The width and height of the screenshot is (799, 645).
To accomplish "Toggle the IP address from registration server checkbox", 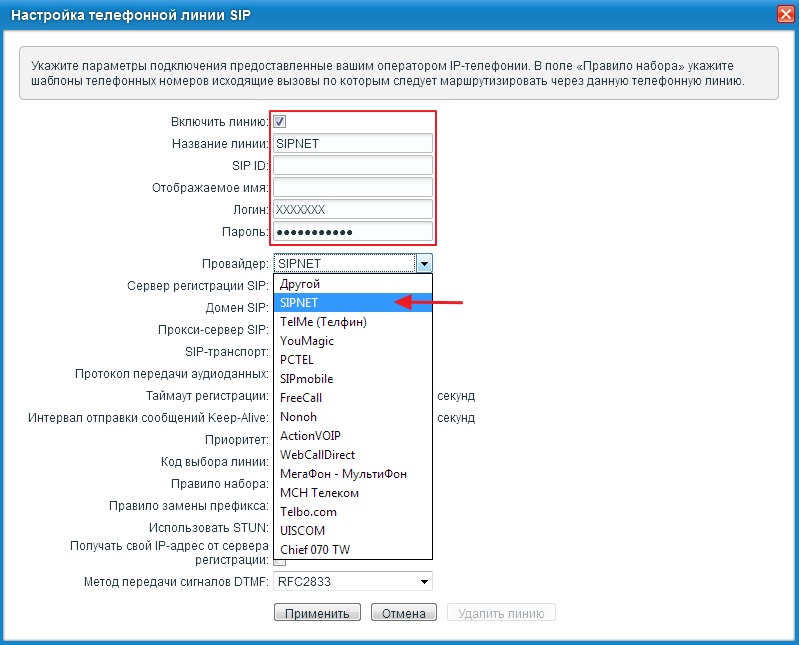I will point(280,561).
